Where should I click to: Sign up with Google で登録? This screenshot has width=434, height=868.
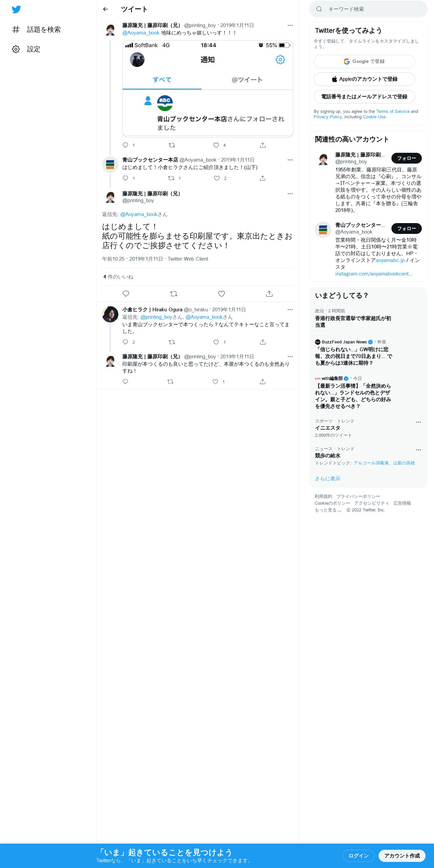(364, 62)
